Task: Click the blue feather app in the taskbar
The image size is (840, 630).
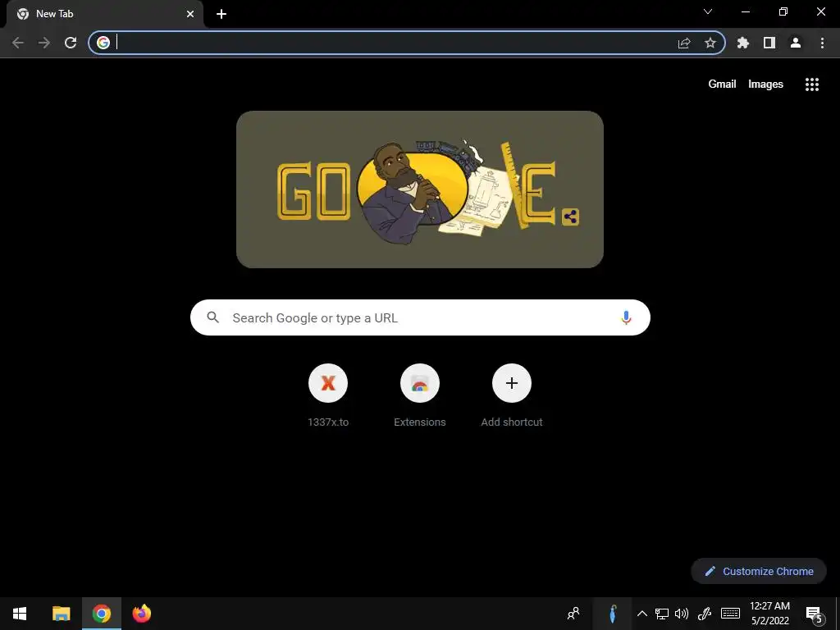Action: click(612, 614)
